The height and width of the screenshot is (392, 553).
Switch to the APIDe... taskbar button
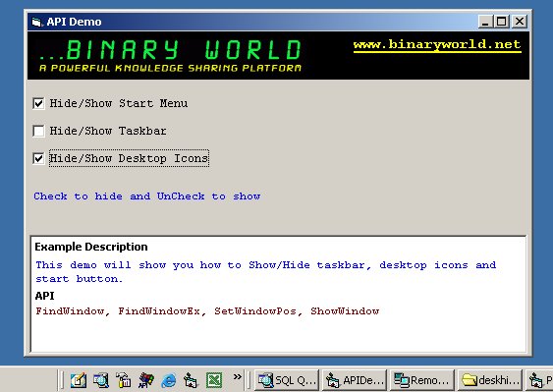click(x=354, y=380)
